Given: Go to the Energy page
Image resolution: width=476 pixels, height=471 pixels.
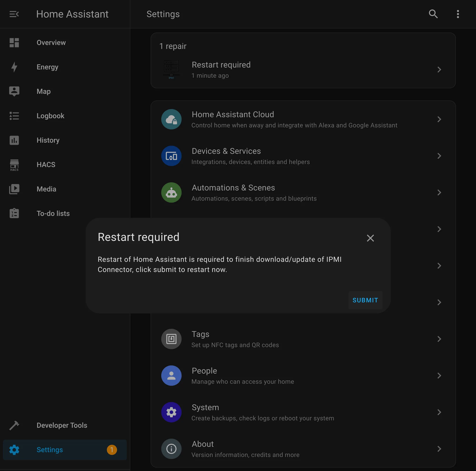Looking at the screenshot, I should [x=65, y=67].
